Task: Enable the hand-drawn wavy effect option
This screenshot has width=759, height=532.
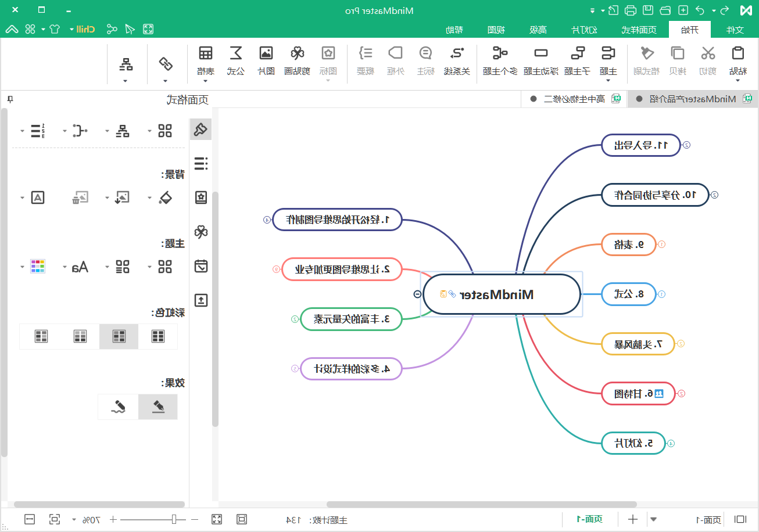Action: click(x=119, y=407)
